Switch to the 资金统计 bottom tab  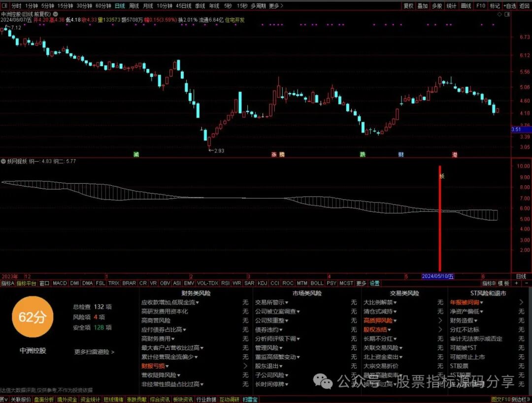pyautogui.click(x=90, y=400)
